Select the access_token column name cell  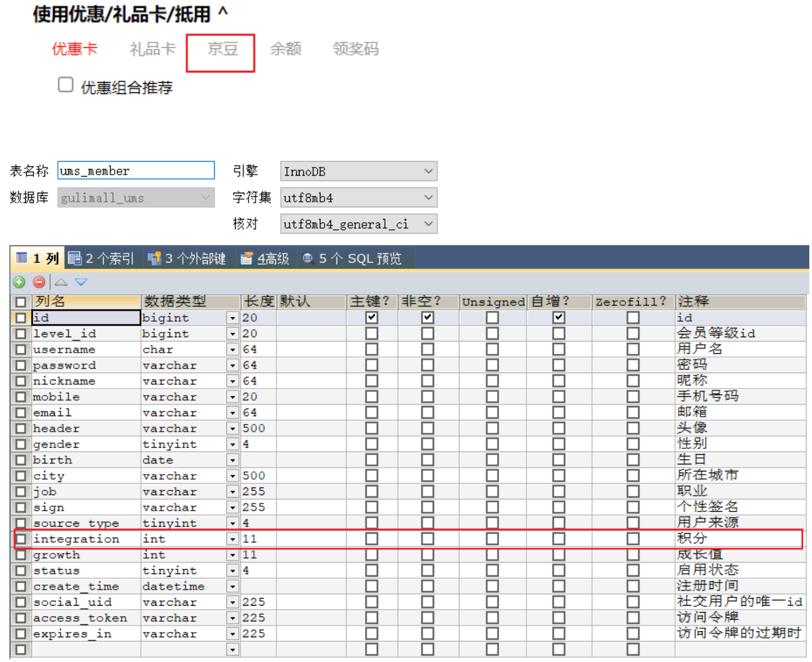pyautogui.click(x=86, y=618)
